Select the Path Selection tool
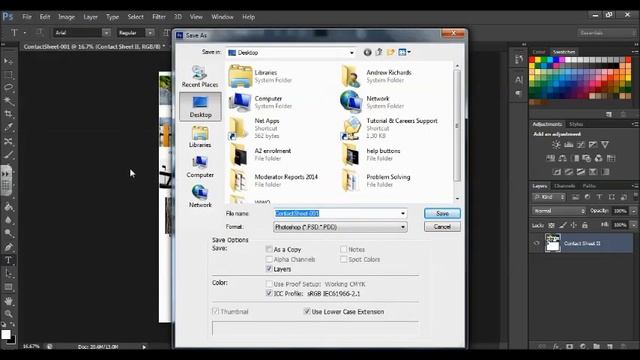The height and width of the screenshot is (360, 640). 8,274
